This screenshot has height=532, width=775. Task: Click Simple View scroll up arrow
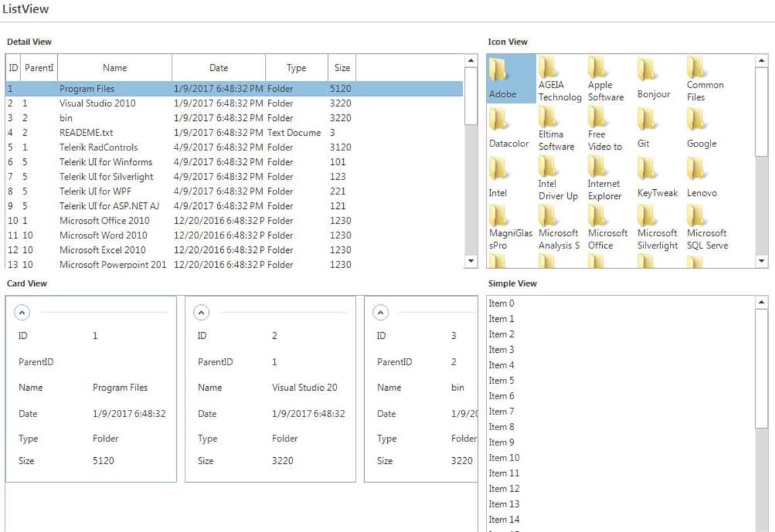[x=762, y=302]
